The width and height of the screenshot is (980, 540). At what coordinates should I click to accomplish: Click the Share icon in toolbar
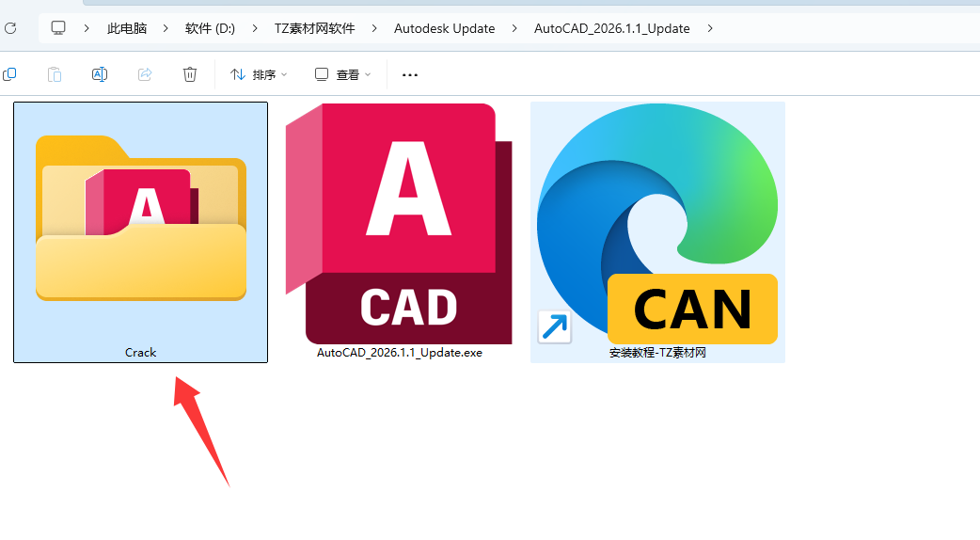click(145, 74)
